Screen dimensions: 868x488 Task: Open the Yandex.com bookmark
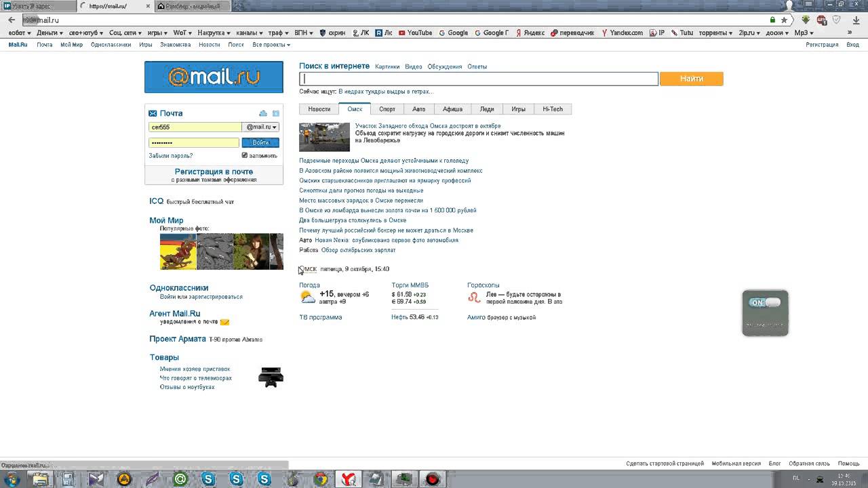tap(623, 33)
